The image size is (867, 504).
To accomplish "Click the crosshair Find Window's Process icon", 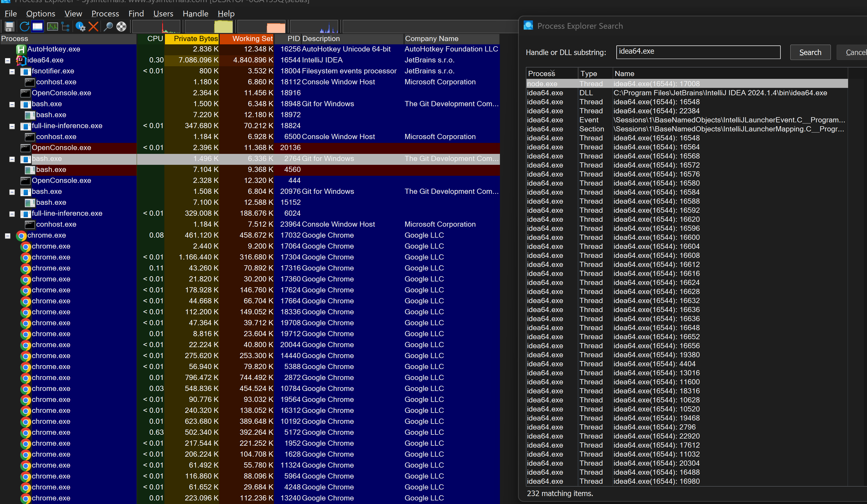I will (121, 27).
